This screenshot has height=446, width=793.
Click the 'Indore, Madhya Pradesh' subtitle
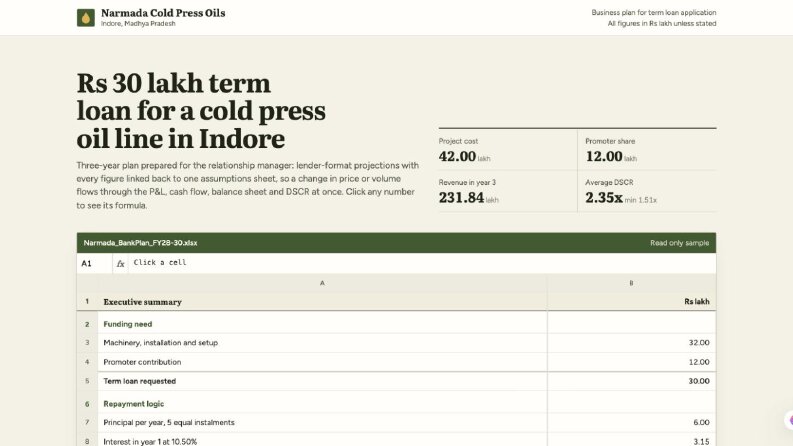[x=138, y=23]
